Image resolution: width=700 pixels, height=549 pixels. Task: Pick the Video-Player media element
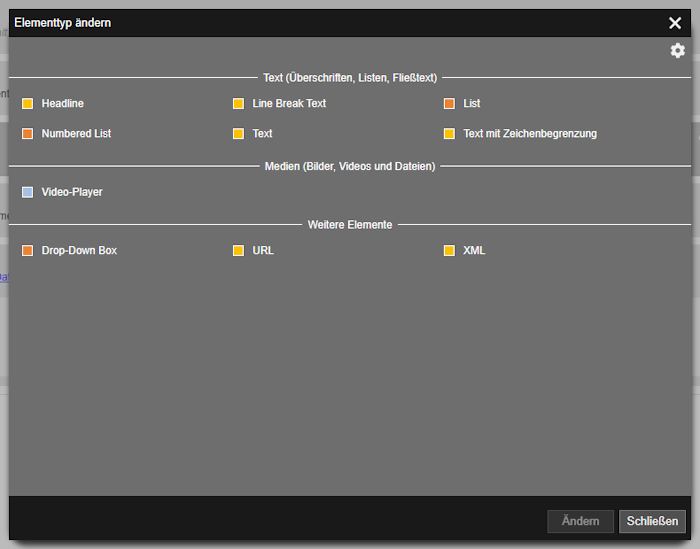click(x=72, y=192)
